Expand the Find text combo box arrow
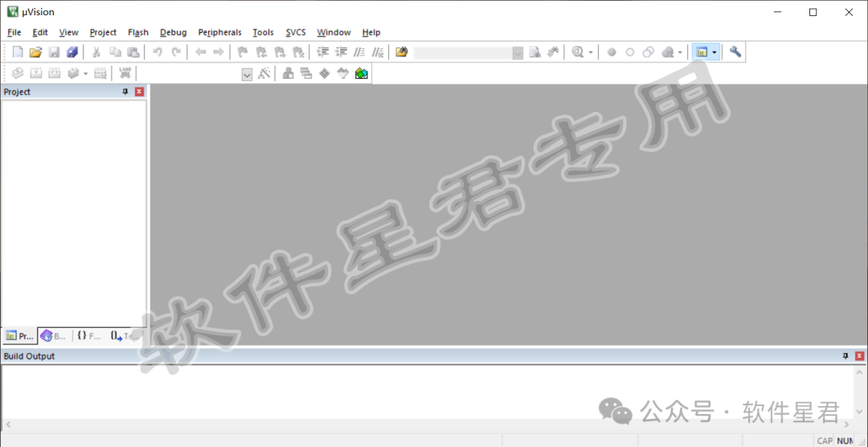 coord(518,53)
